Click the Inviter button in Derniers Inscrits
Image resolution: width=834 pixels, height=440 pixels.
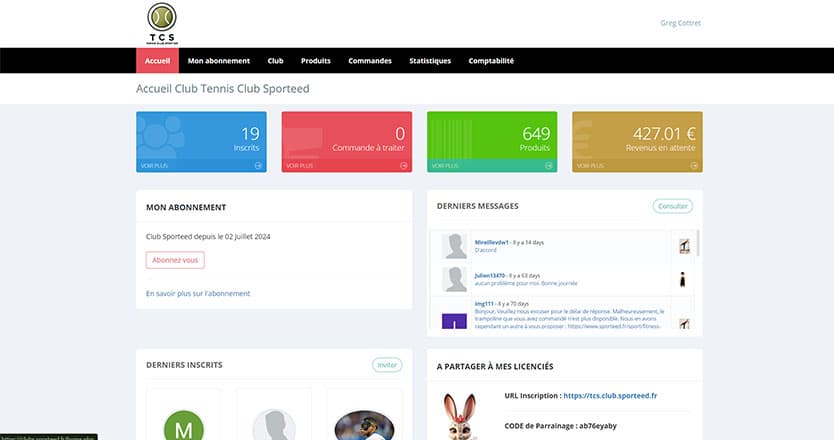387,365
